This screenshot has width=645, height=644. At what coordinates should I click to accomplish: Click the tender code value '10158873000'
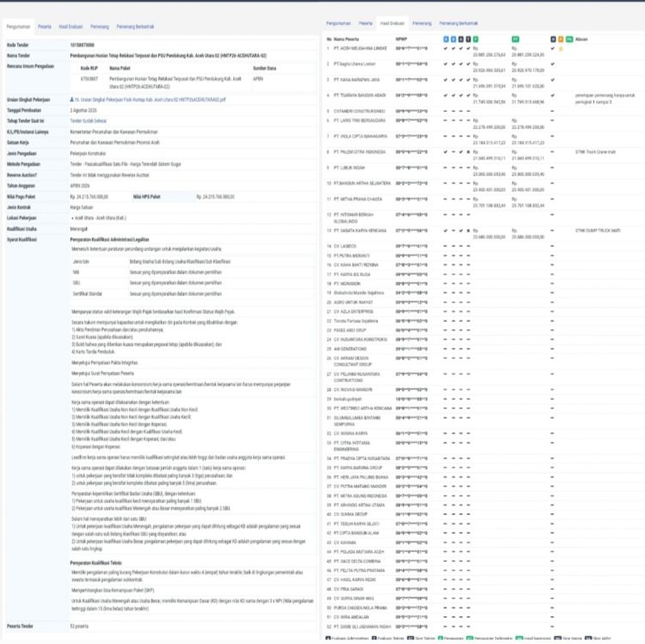coord(82,46)
